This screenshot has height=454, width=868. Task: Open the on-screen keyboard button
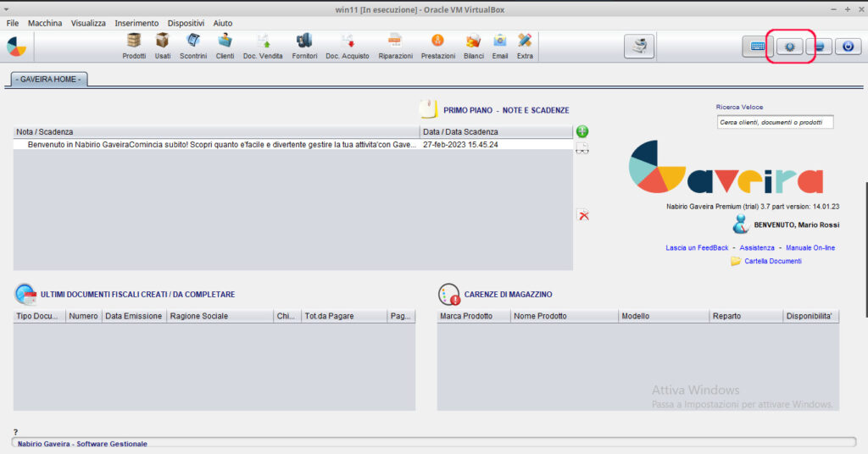point(757,47)
